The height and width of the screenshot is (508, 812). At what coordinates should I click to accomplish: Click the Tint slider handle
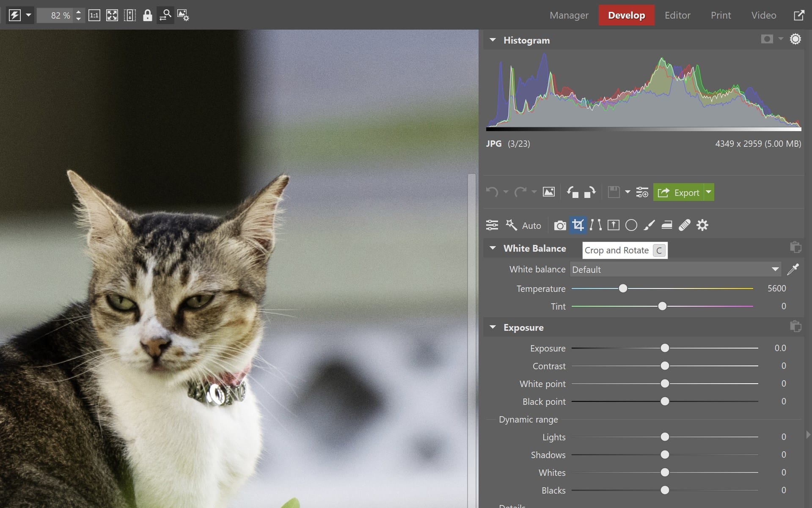click(662, 306)
